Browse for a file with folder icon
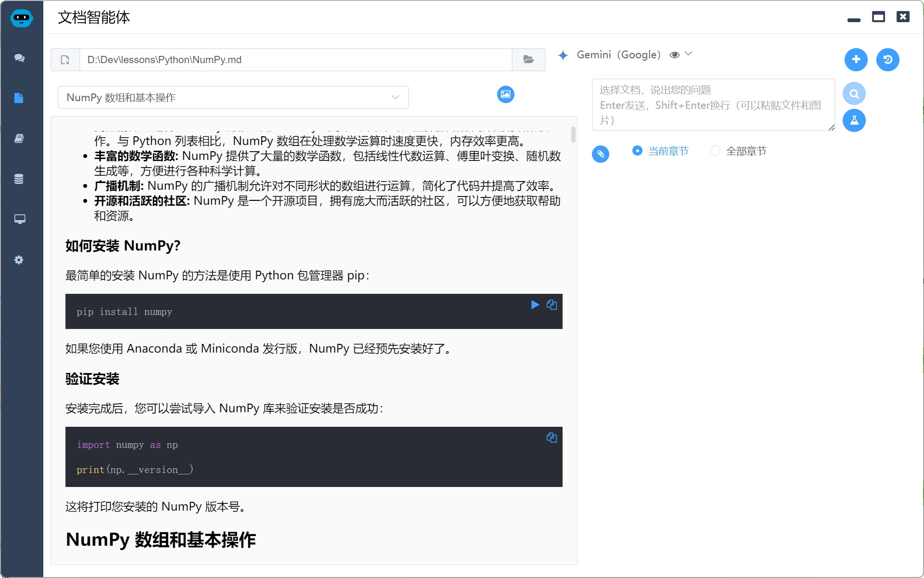Image resolution: width=924 pixels, height=578 pixels. pyautogui.click(x=528, y=60)
